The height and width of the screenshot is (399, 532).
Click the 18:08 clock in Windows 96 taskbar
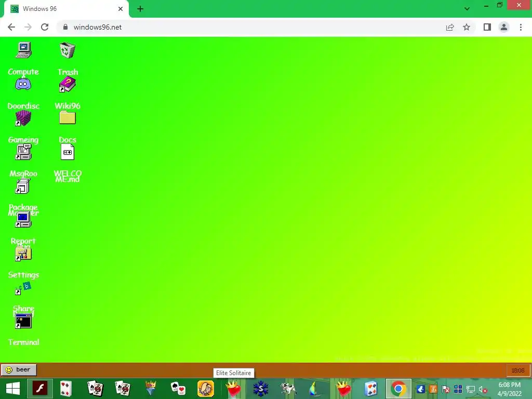[x=518, y=370]
